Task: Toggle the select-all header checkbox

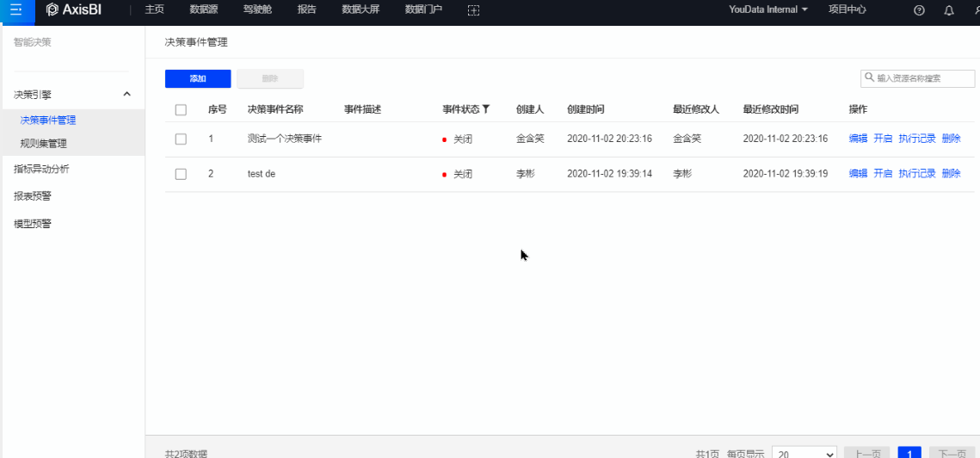Action: point(181,109)
